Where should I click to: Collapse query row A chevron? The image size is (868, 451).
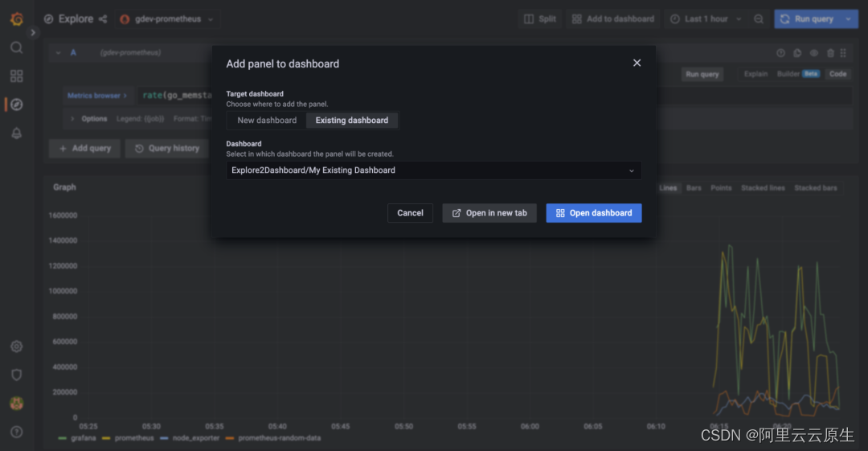point(58,52)
